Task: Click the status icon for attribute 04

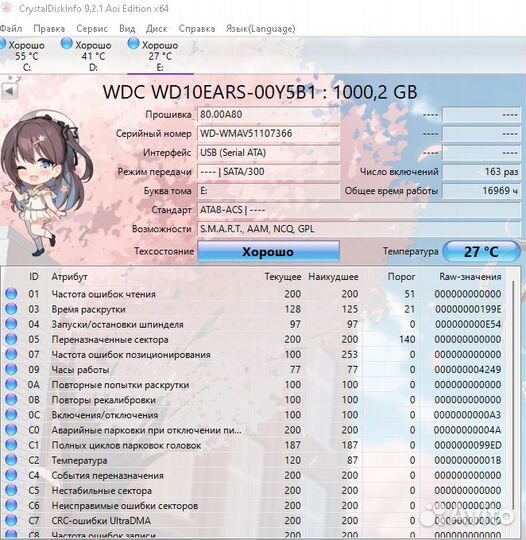Action: coord(11,324)
